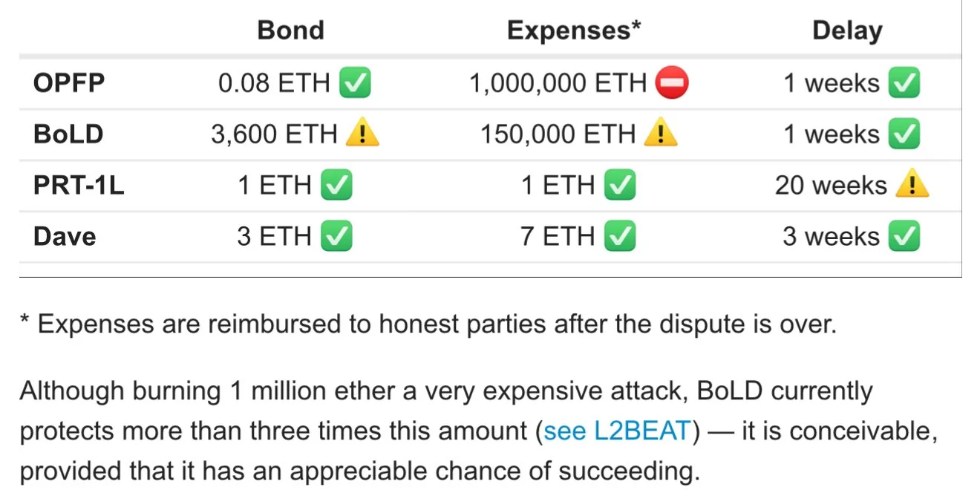Viewport: 980px width, 490px height.
Task: Click the warning icon next to BoLD bond
Action: [363, 134]
